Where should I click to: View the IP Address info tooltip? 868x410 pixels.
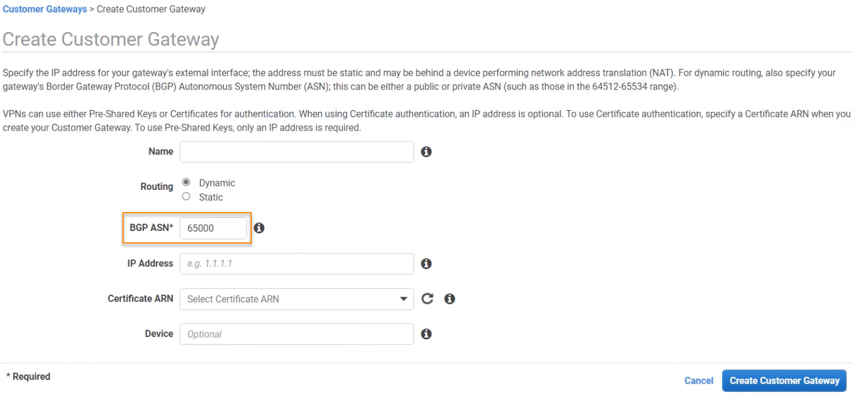click(x=426, y=263)
